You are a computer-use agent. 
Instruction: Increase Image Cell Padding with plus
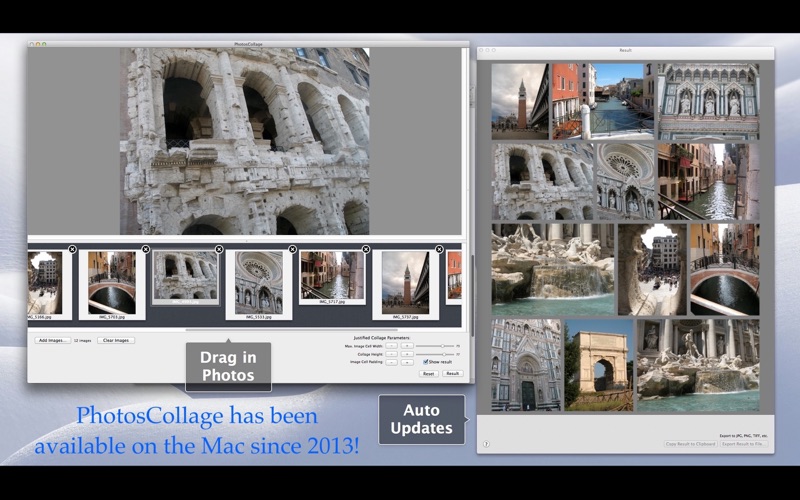coord(407,362)
